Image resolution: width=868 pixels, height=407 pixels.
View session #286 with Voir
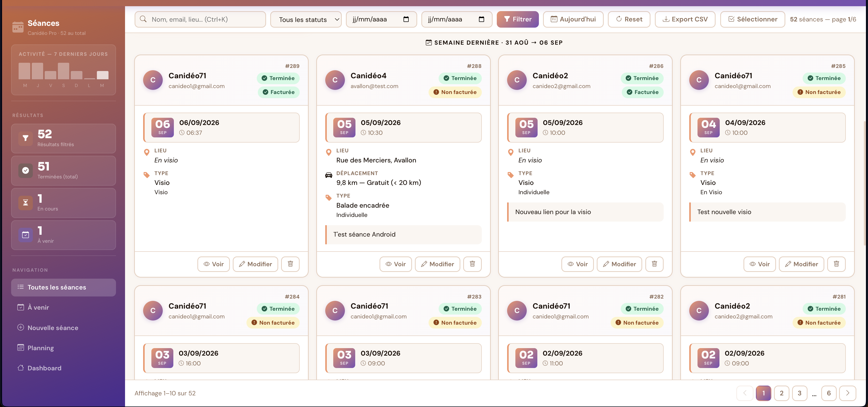click(x=577, y=264)
